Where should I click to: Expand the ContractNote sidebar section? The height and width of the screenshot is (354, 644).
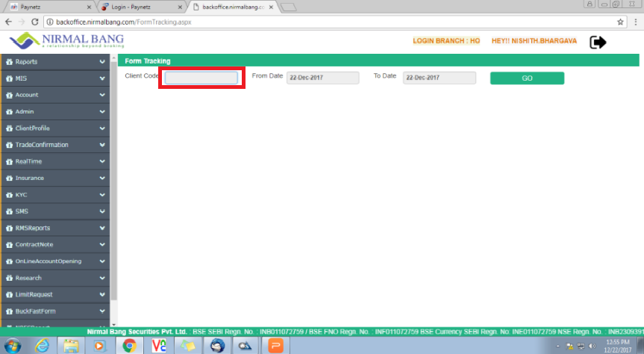click(x=55, y=244)
